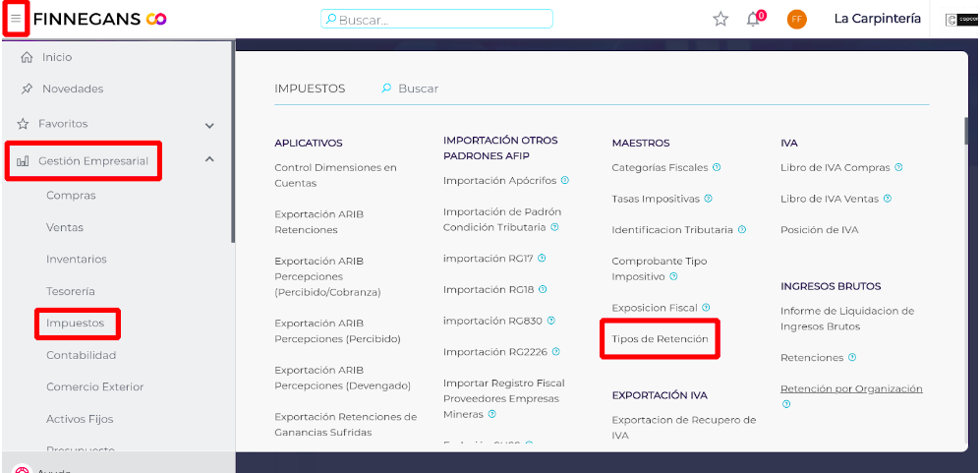Collapse the Gestión Empresarial chevron
Image resolution: width=980 pixels, height=473 pixels.
[x=210, y=159]
